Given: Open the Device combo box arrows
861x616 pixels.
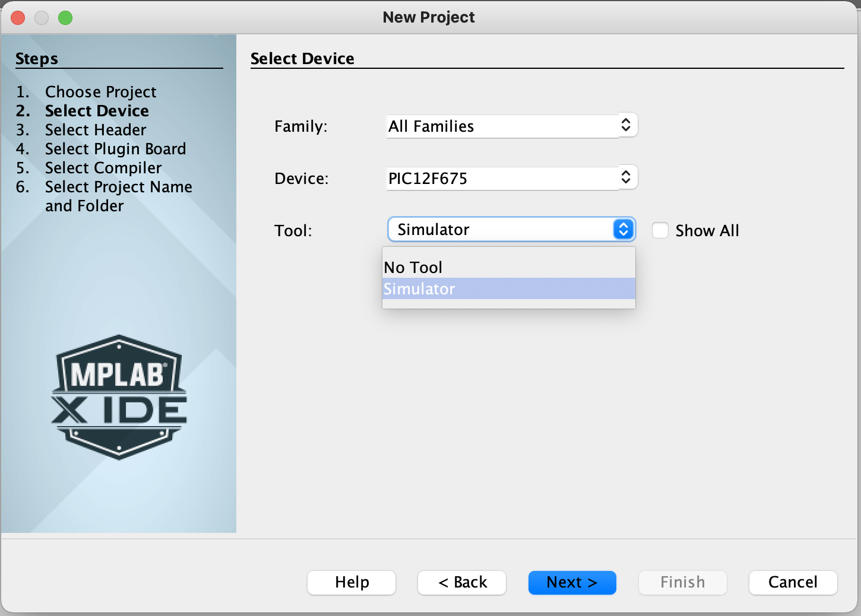Looking at the screenshot, I should pos(626,177).
